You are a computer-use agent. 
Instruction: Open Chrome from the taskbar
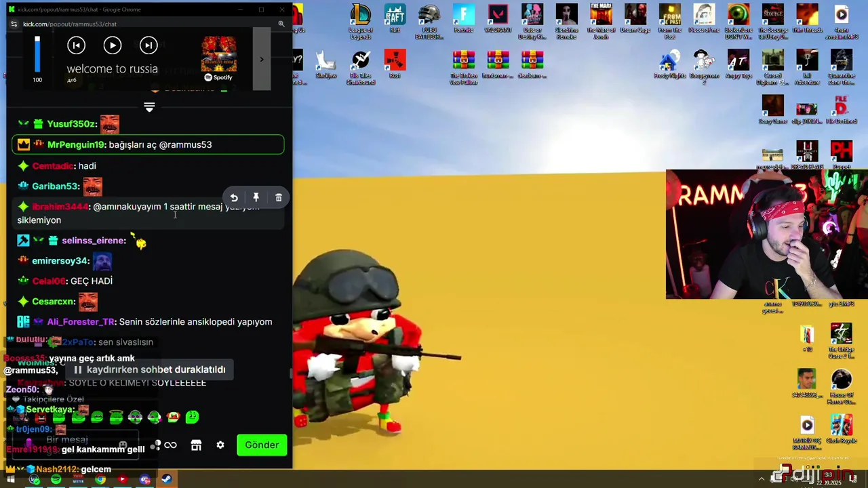[100, 480]
